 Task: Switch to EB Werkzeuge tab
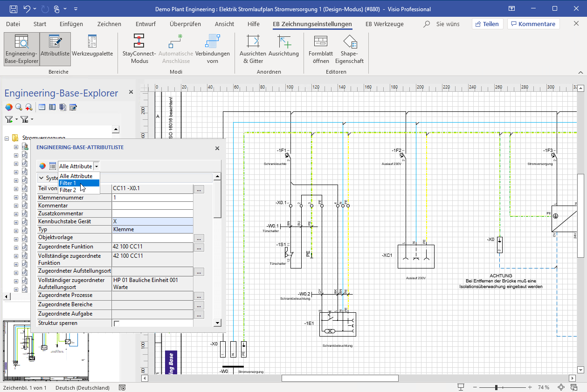[x=384, y=24]
